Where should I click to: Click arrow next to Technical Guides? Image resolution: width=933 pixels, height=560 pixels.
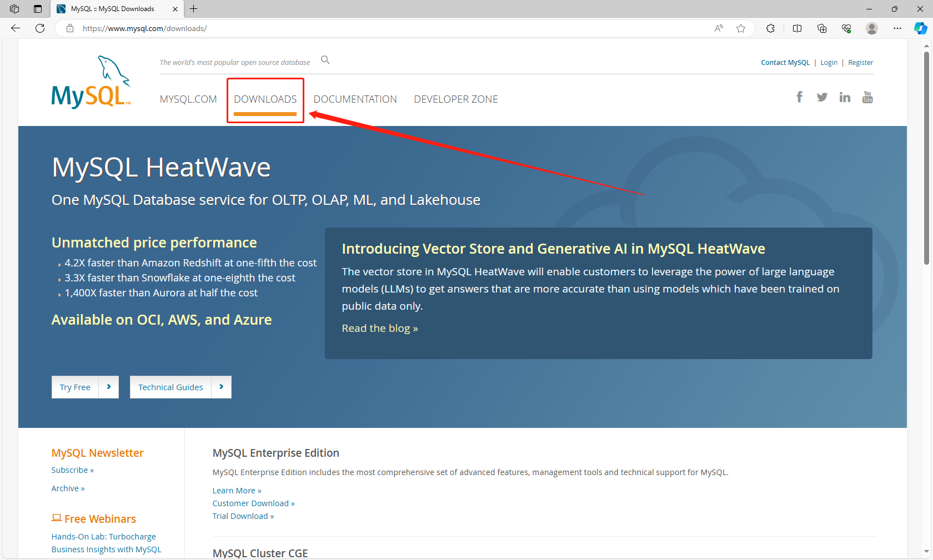[x=221, y=387]
